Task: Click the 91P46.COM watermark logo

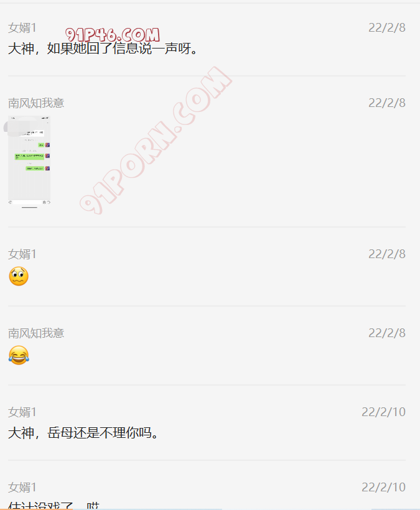Action: point(112,34)
